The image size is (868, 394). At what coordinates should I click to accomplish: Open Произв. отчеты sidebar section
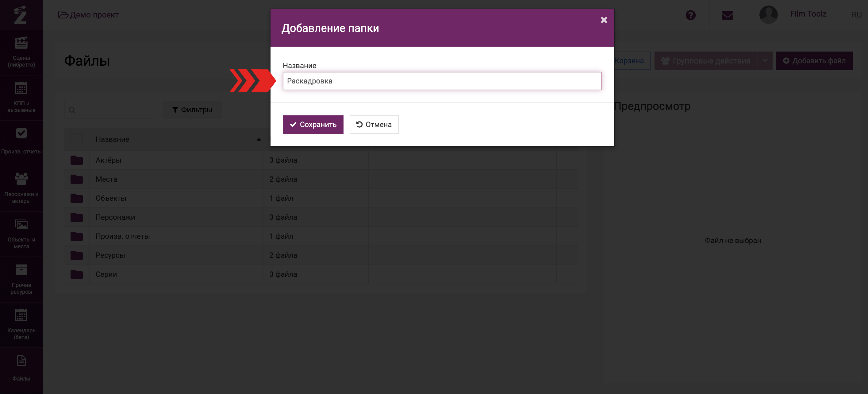(x=21, y=143)
